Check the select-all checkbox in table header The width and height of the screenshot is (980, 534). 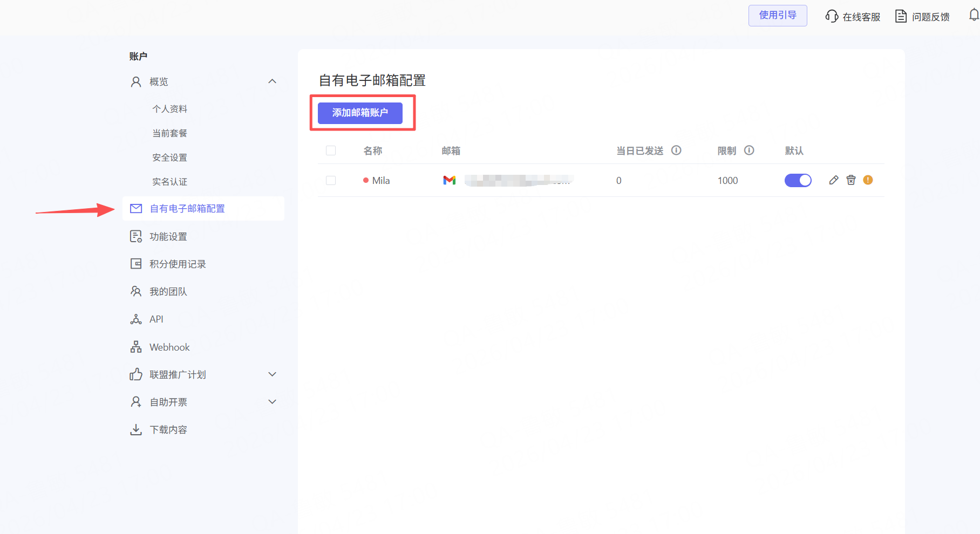tap(331, 150)
